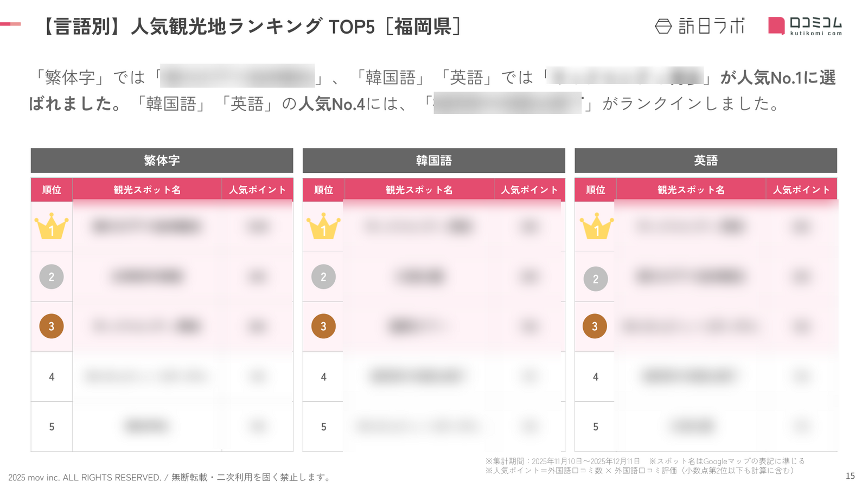Click 観光スポット名 column header in 繁体字 table
Image resolution: width=868 pixels, height=488 pixels.
[147, 190]
